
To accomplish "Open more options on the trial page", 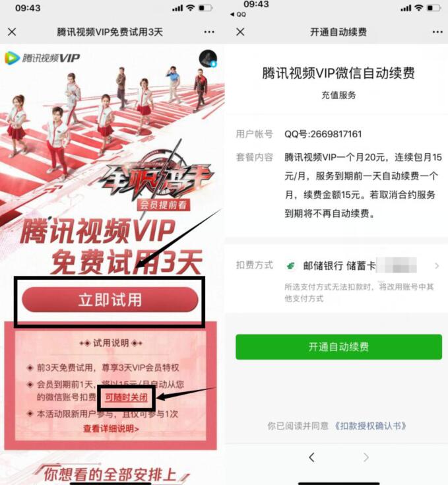I will pos(209,32).
